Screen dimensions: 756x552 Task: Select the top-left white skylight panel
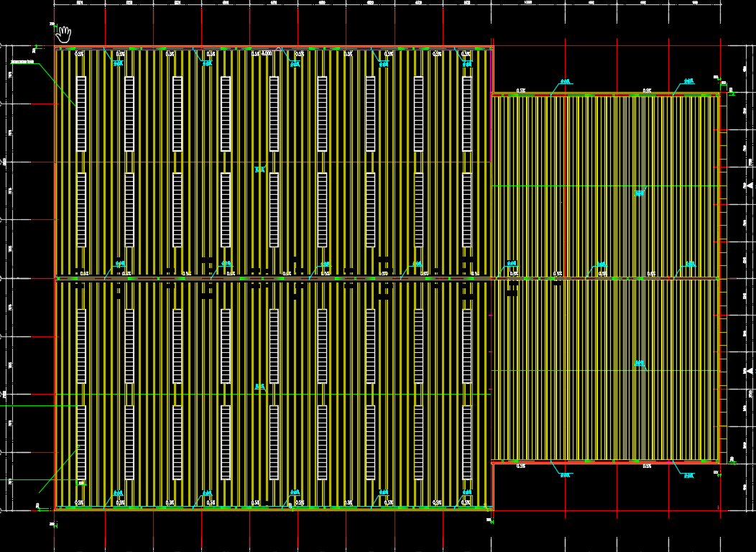[x=81, y=113]
